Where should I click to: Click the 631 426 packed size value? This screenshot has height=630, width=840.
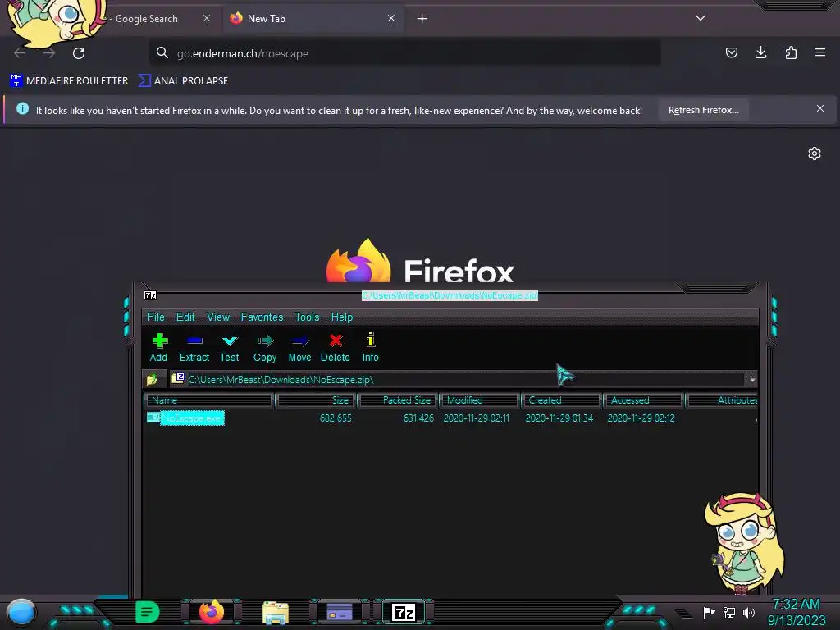pyautogui.click(x=418, y=418)
